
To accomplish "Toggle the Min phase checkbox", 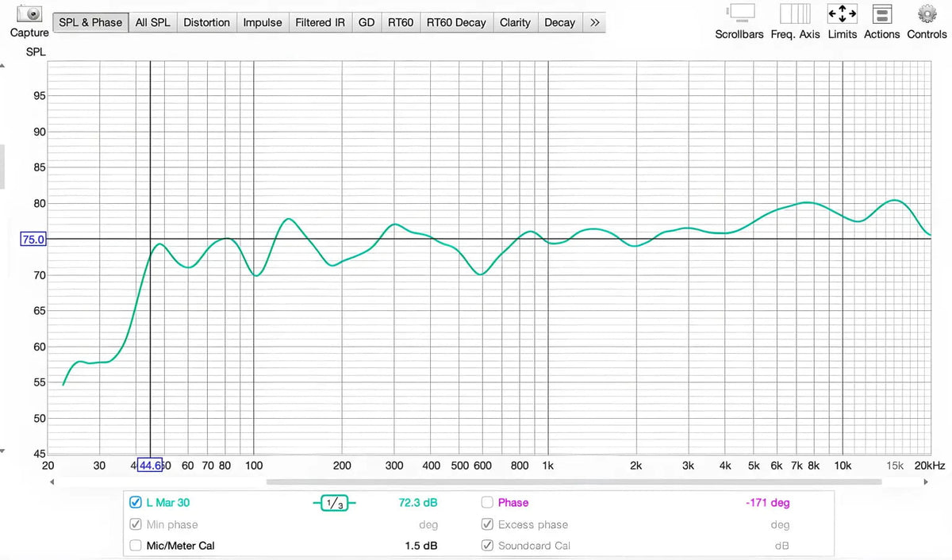I will pos(135,524).
